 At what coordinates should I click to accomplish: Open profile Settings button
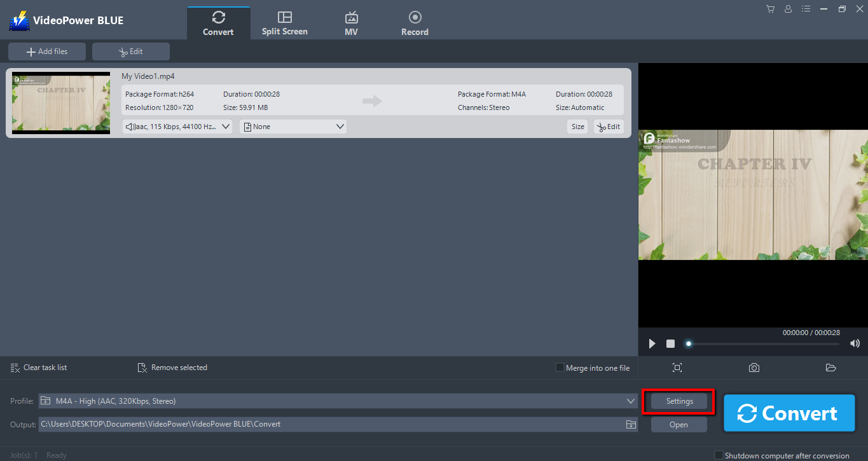pos(679,401)
